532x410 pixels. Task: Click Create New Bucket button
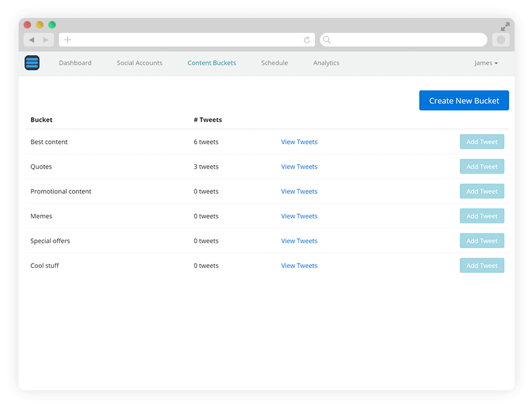point(464,100)
